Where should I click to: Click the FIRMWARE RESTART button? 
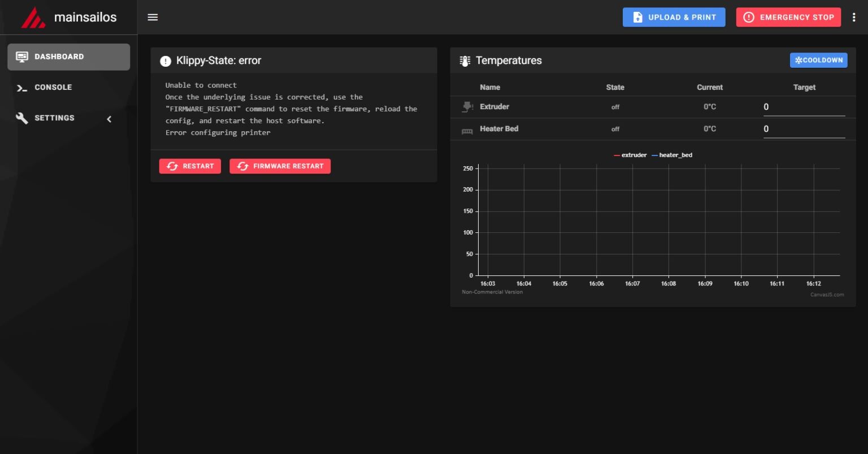click(x=280, y=166)
